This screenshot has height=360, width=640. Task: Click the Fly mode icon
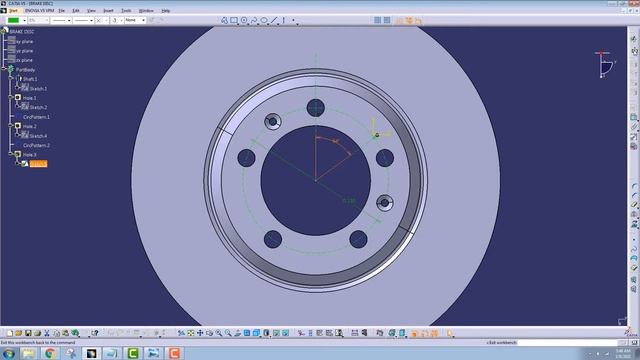181,333
